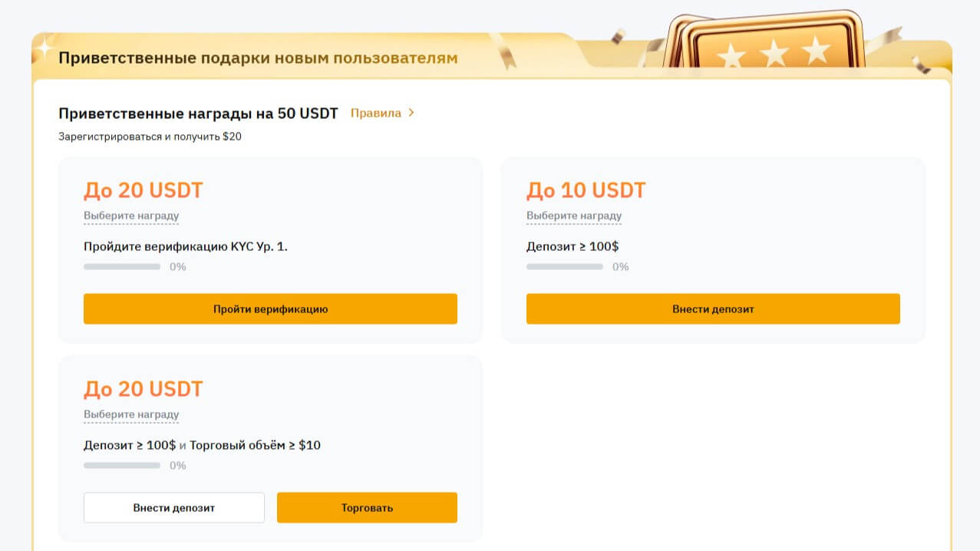980x551 pixels.
Task: Click the white outlined Внести депозит button
Action: click(174, 507)
